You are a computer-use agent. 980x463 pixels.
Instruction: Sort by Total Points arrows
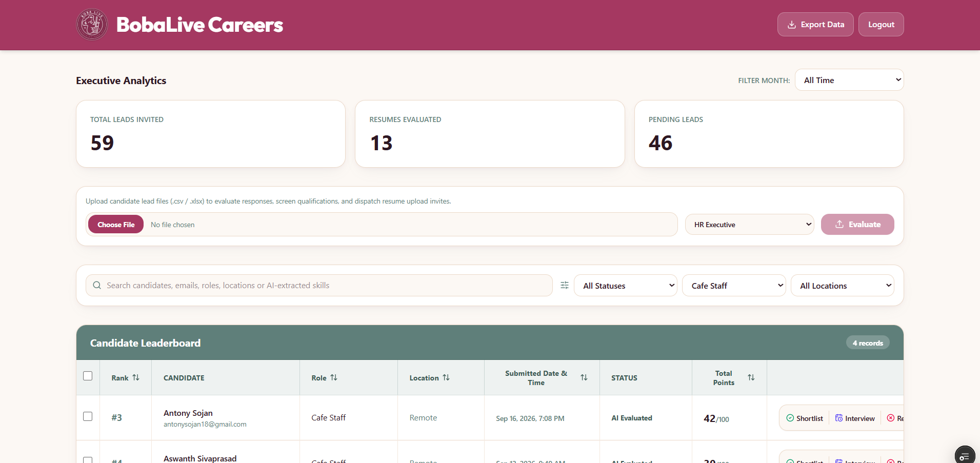751,377
